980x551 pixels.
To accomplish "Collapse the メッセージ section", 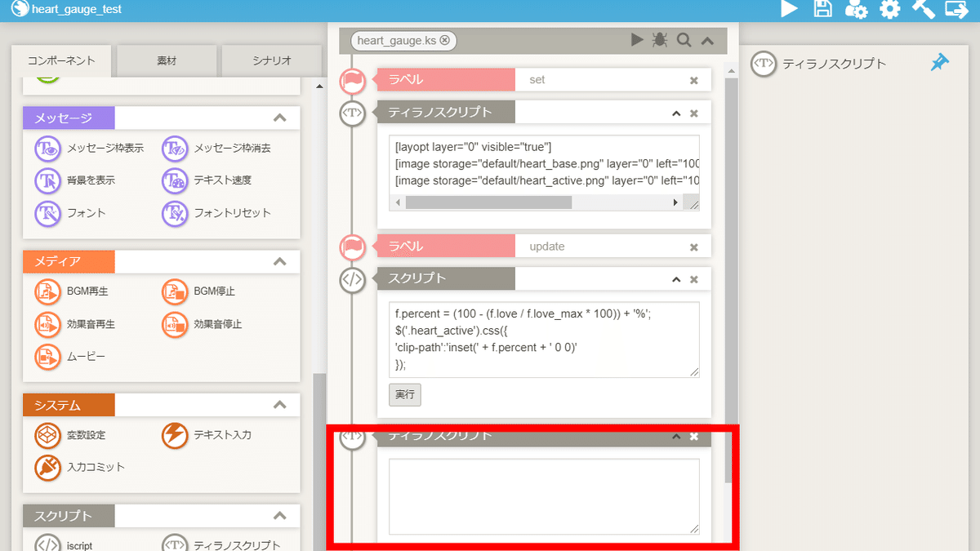I will [279, 118].
